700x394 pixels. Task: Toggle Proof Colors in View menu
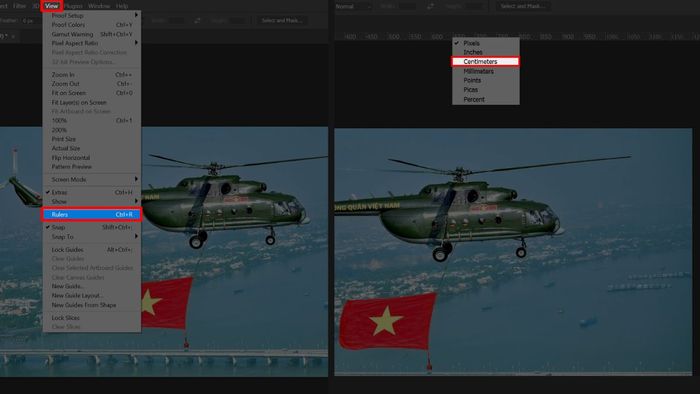click(x=92, y=25)
